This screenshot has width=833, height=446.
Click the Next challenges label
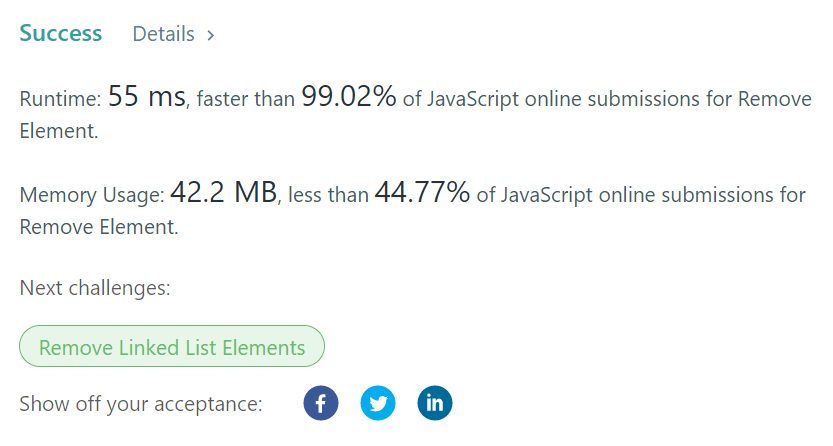click(x=95, y=289)
